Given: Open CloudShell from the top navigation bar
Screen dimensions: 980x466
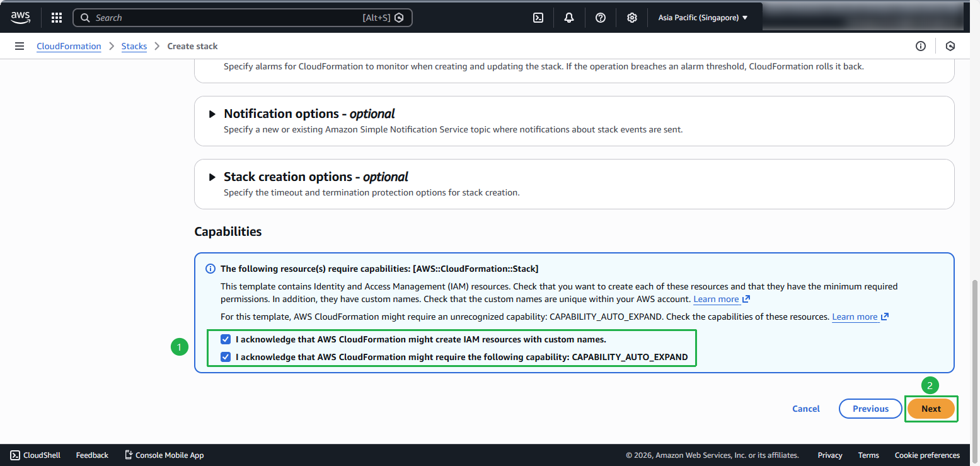Looking at the screenshot, I should pos(538,17).
